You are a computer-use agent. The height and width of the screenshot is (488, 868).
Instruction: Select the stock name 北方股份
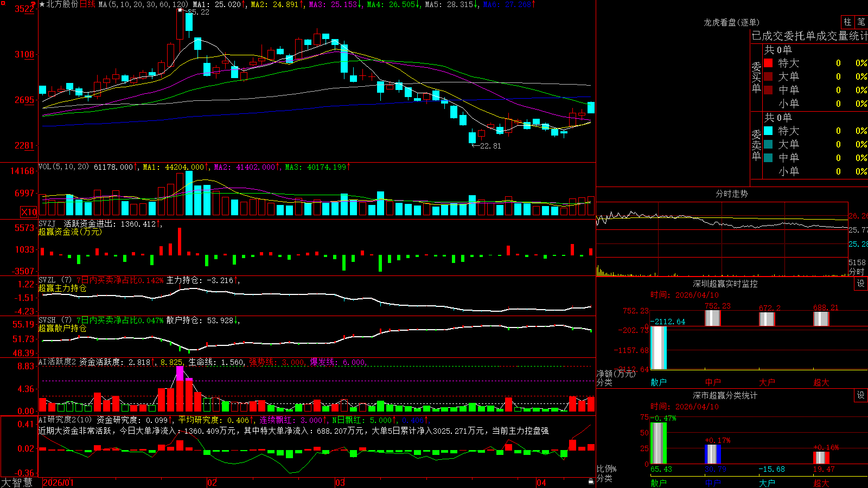[62, 4]
